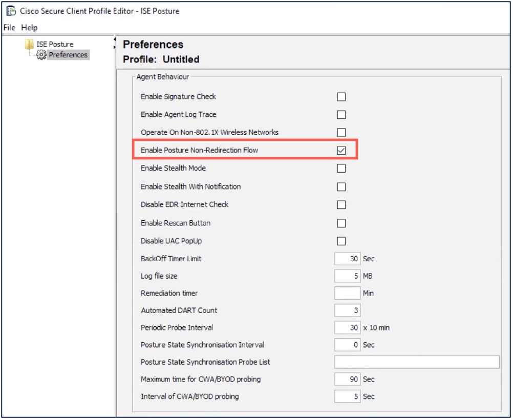Click the ISE Posture folder icon
This screenshot has width=513, height=420.
coord(30,44)
